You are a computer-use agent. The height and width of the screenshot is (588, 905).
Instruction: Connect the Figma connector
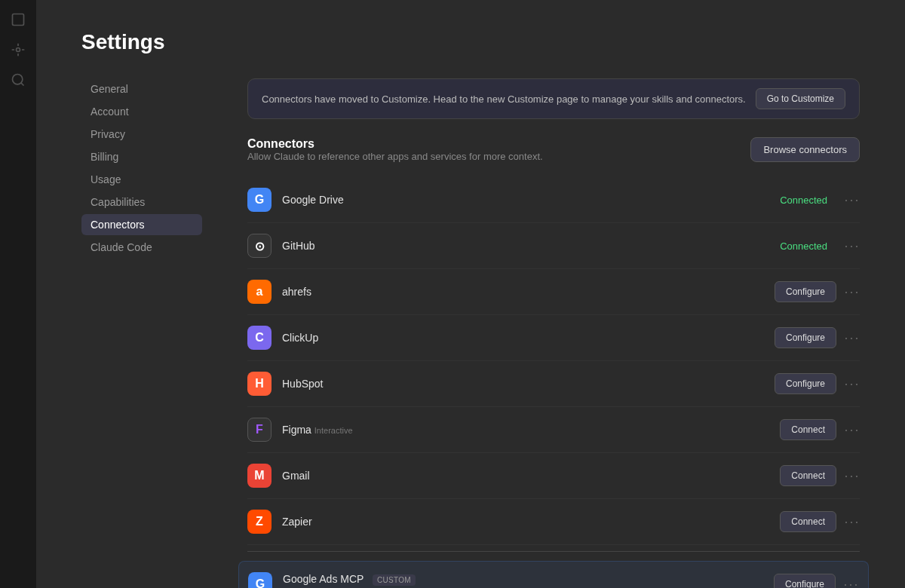[x=808, y=430]
